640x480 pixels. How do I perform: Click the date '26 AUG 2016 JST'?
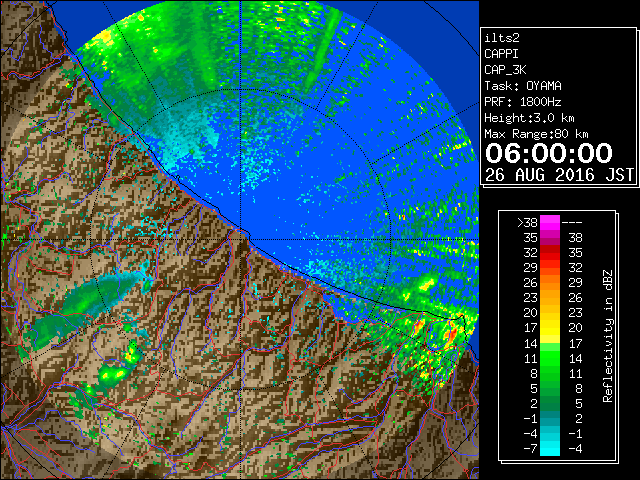[559, 175]
